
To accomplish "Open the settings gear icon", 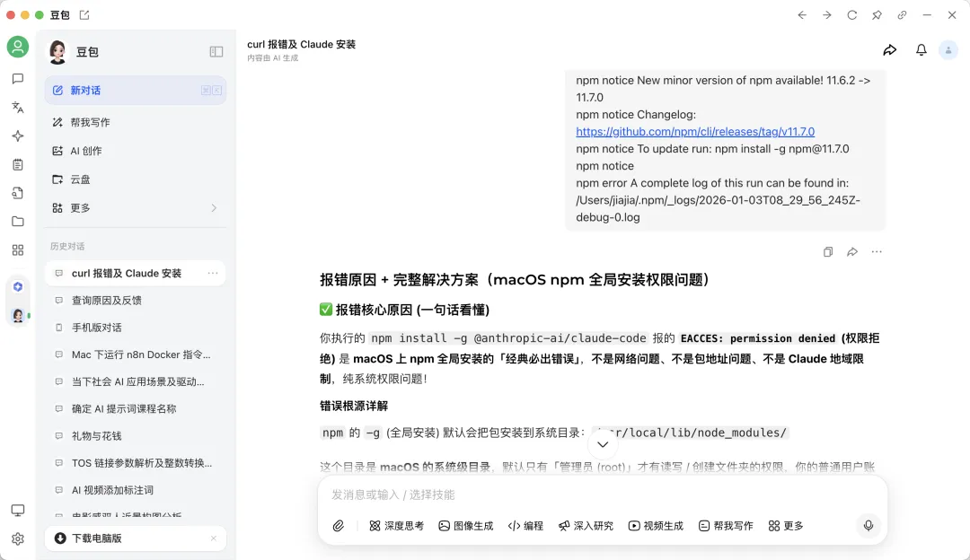I will pos(18,539).
